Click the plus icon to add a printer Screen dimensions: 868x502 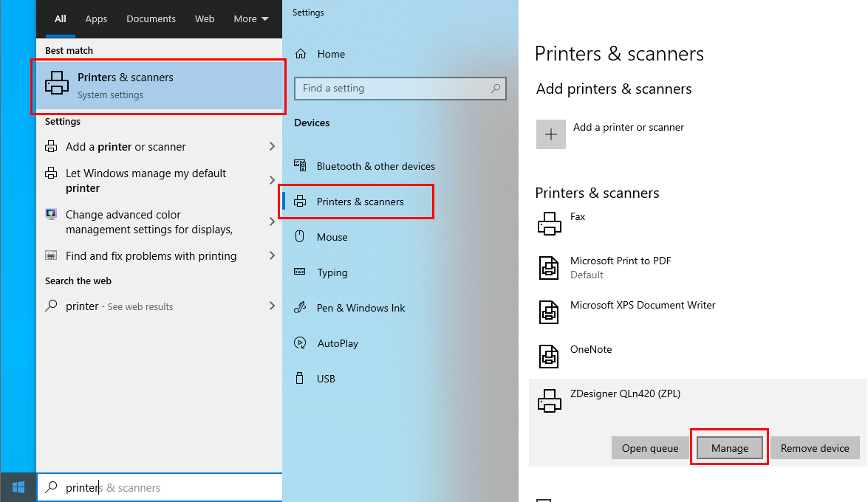[550, 134]
